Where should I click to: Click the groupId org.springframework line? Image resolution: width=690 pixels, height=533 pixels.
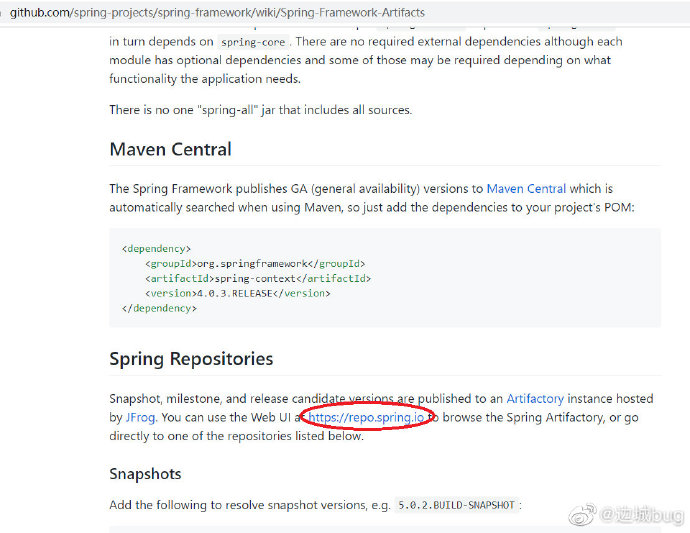[255, 264]
